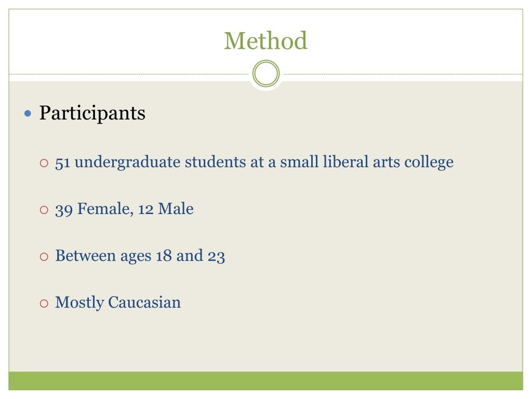532x399 pixels.
Task: Select the '12 Male' text
Action: pyautogui.click(x=166, y=209)
